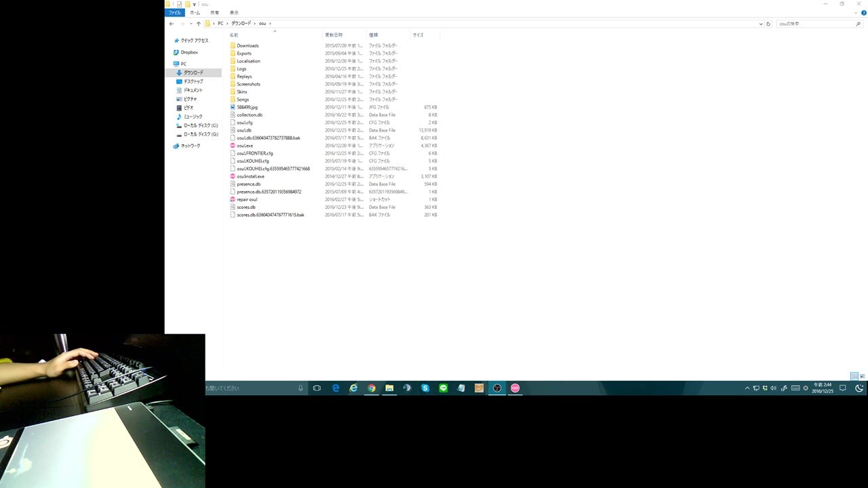Open Customize Quick Access Toolbar dropdown
Viewport: 868px width, 488px height.
click(x=195, y=4)
